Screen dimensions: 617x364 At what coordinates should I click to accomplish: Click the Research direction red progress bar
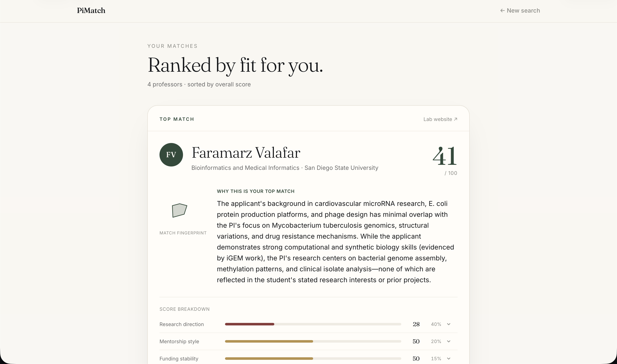pos(249,324)
